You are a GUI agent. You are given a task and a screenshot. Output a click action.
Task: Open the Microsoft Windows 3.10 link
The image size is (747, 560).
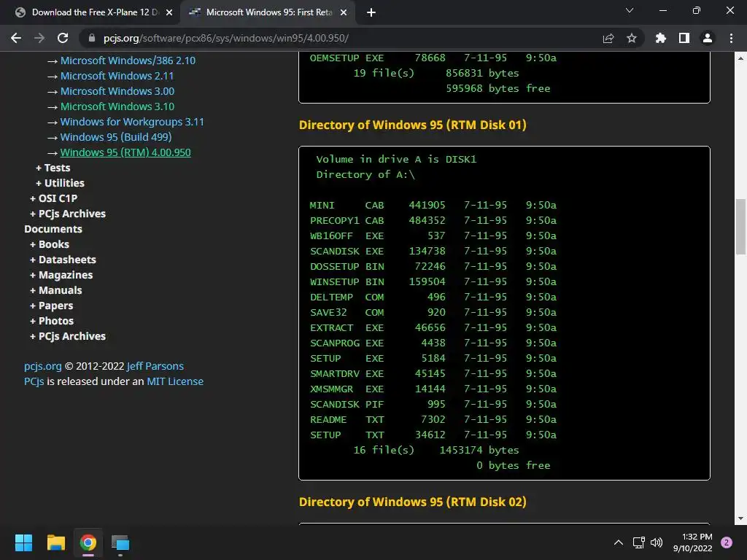click(117, 106)
